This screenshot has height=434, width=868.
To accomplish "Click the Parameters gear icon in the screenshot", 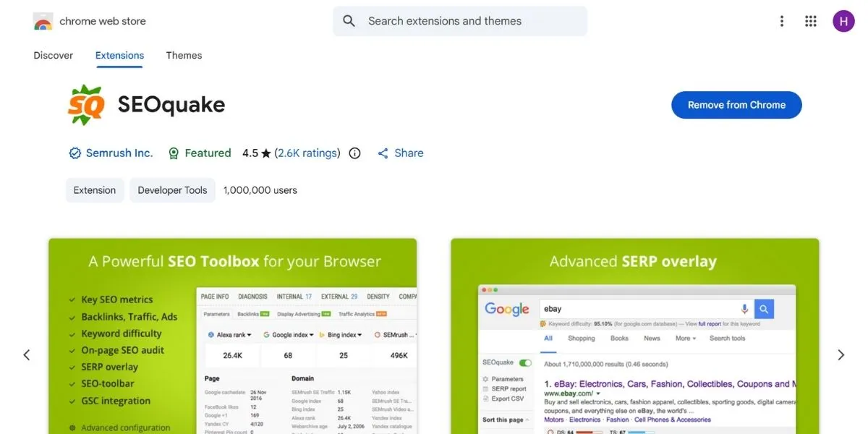I will (485, 378).
